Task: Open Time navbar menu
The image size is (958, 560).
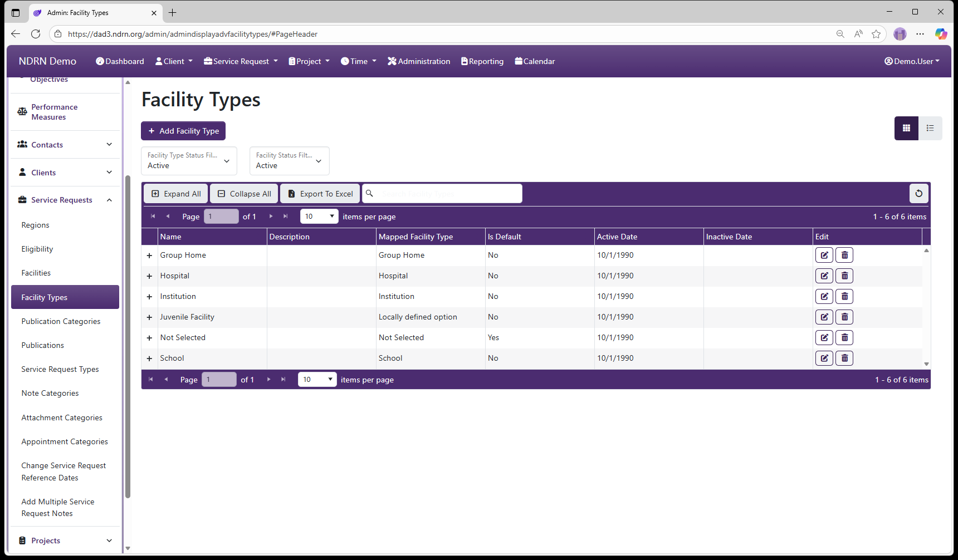Action: coord(359,61)
